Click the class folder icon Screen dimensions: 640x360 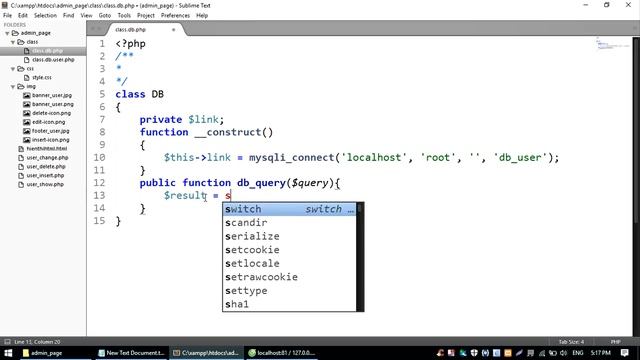tap(21, 42)
